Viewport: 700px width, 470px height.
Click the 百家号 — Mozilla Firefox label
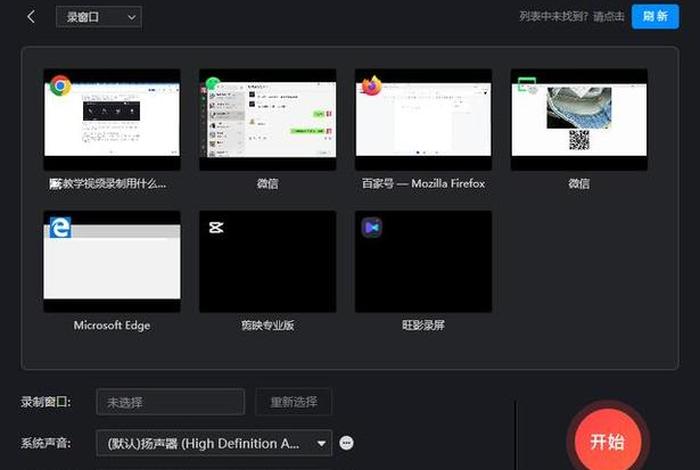423,183
